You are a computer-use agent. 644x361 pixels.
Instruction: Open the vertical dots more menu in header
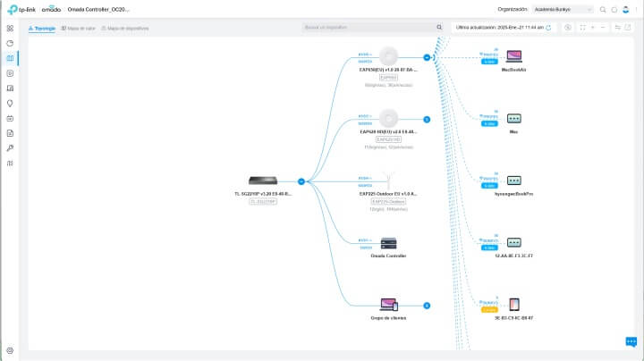[x=637, y=10]
